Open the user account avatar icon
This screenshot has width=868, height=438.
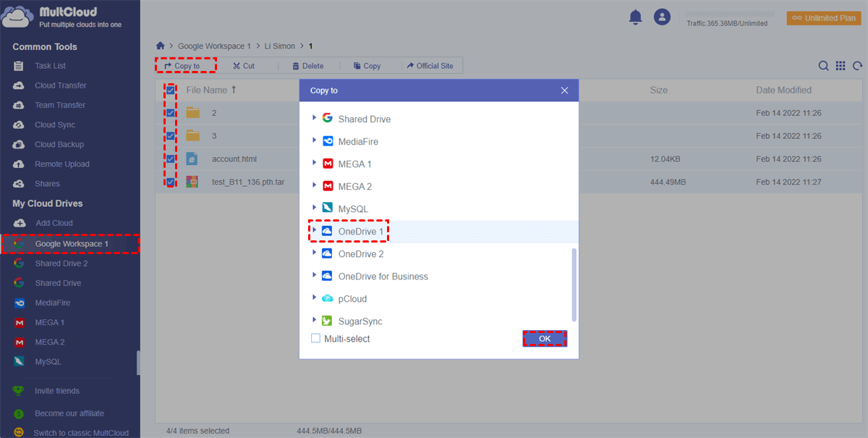tap(662, 17)
